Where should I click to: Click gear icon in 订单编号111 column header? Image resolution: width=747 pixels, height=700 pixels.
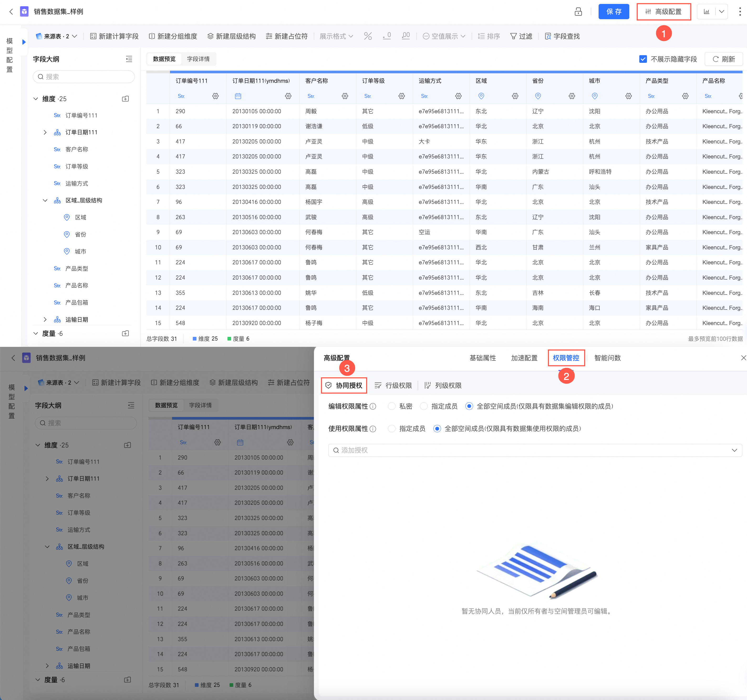click(215, 96)
